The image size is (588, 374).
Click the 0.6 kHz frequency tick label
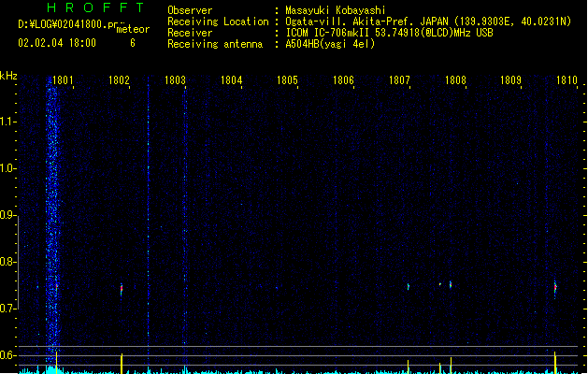tap(8, 355)
